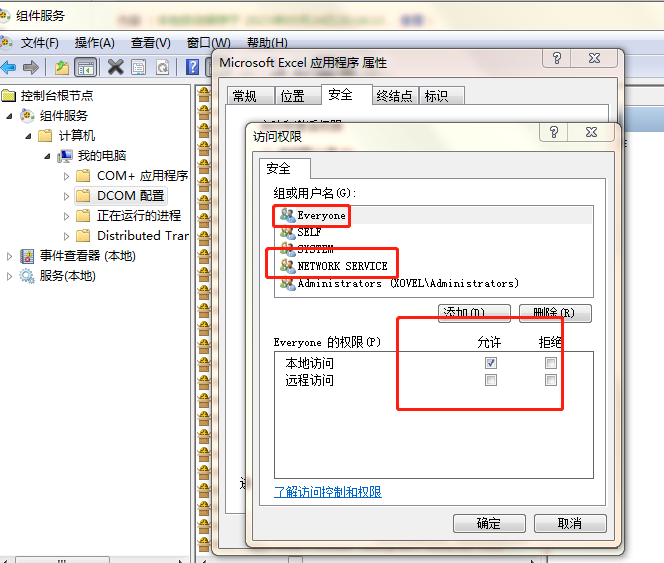Expand the 正在运行的进程 node
The image size is (664, 563).
click(66, 216)
